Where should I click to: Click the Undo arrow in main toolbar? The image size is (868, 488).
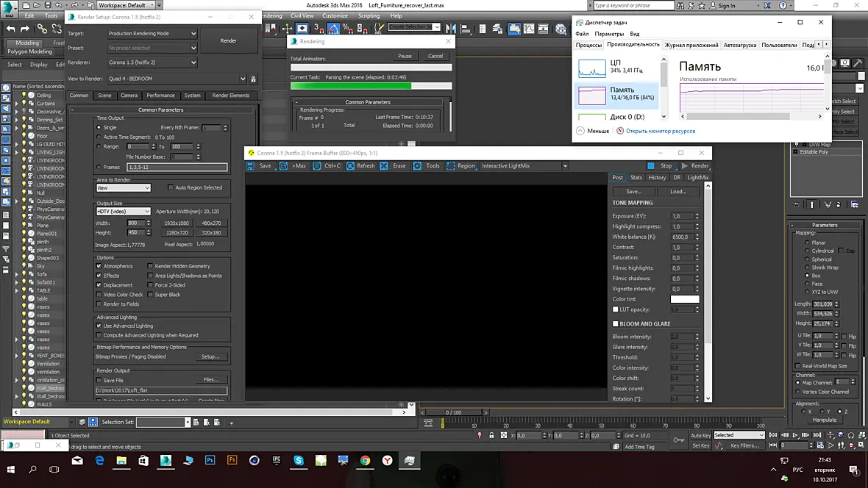point(10,29)
